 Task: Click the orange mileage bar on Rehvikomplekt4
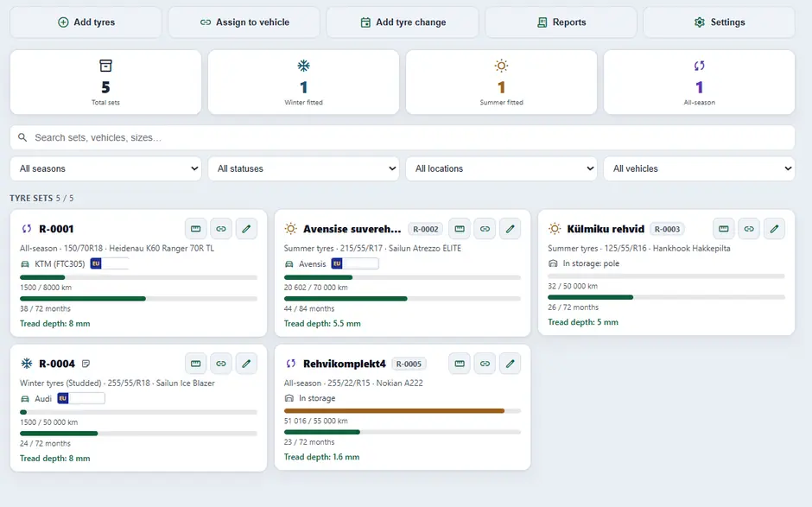point(403,410)
